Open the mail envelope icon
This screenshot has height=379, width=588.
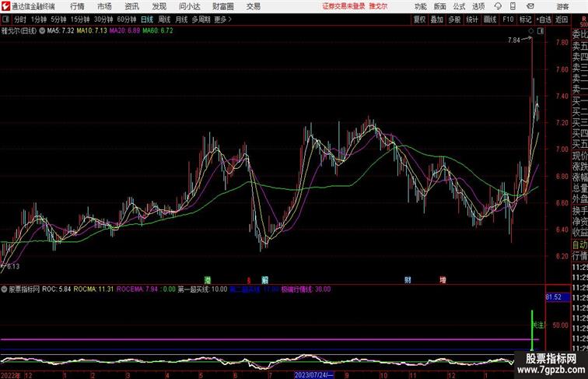click(x=530, y=6)
